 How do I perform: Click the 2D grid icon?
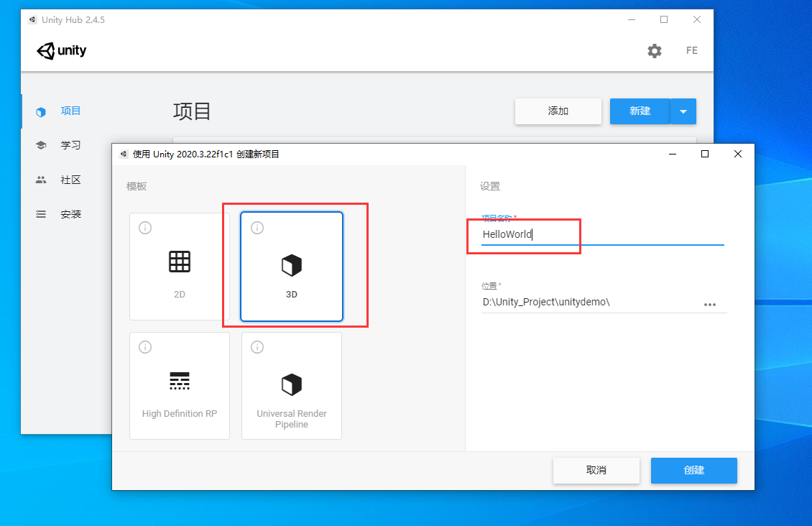pos(180,262)
